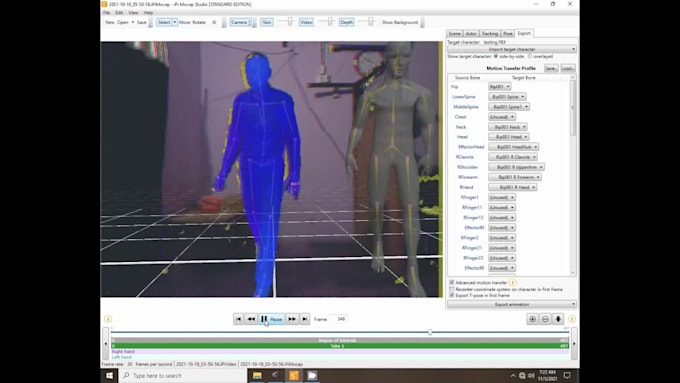Zoom out the timeline with minus icon
Image resolution: width=680 pixels, height=383 pixels.
click(x=545, y=319)
